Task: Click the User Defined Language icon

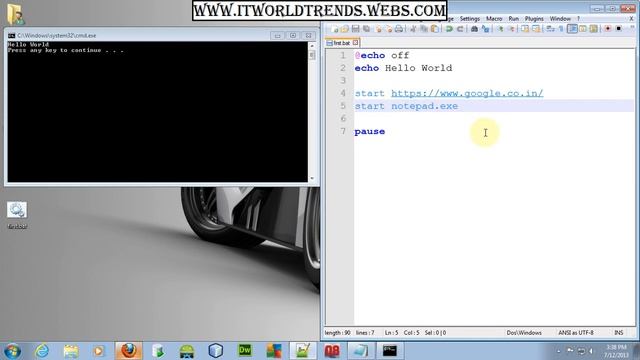Action: tap(583, 29)
